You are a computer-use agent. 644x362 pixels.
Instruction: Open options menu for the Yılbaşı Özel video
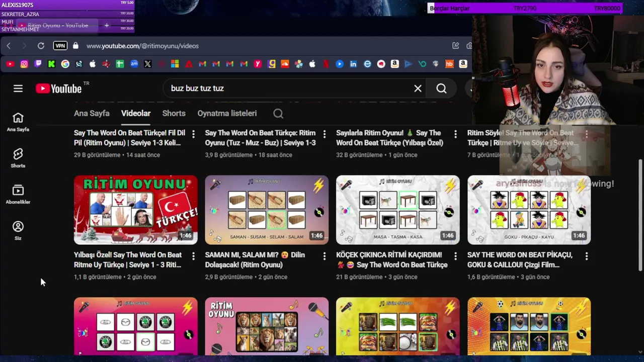(193, 256)
